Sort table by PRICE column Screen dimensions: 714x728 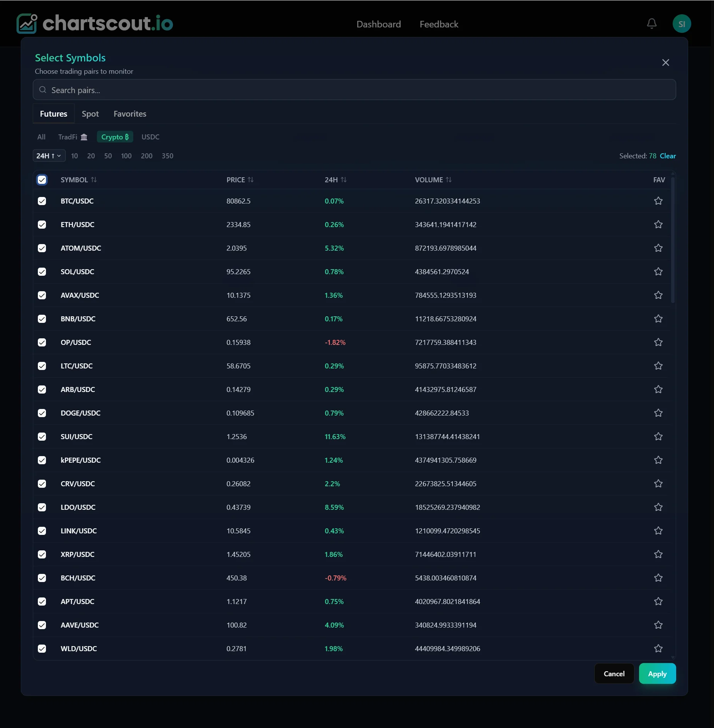[x=240, y=180]
